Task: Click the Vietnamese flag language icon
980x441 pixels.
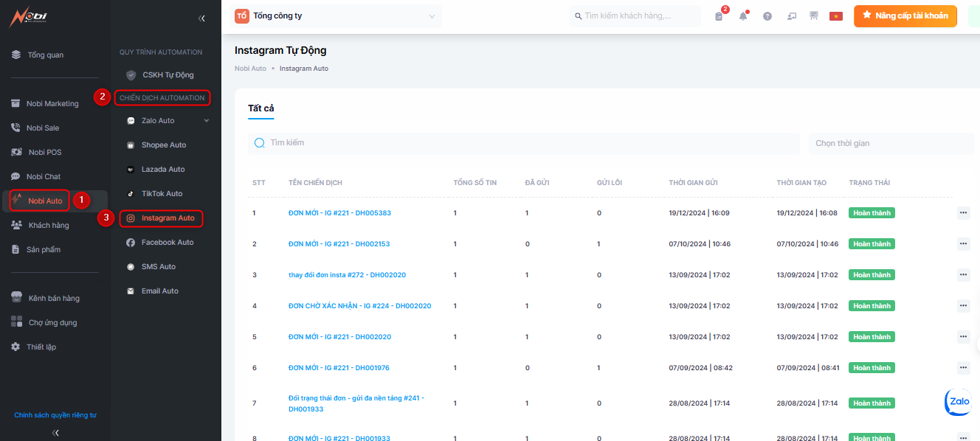Action: click(x=835, y=16)
